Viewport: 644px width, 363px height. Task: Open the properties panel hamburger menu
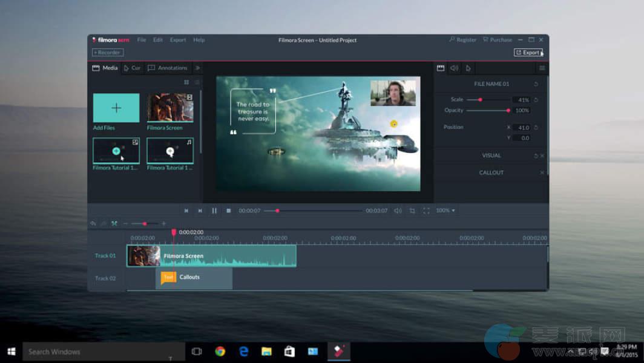(x=542, y=68)
